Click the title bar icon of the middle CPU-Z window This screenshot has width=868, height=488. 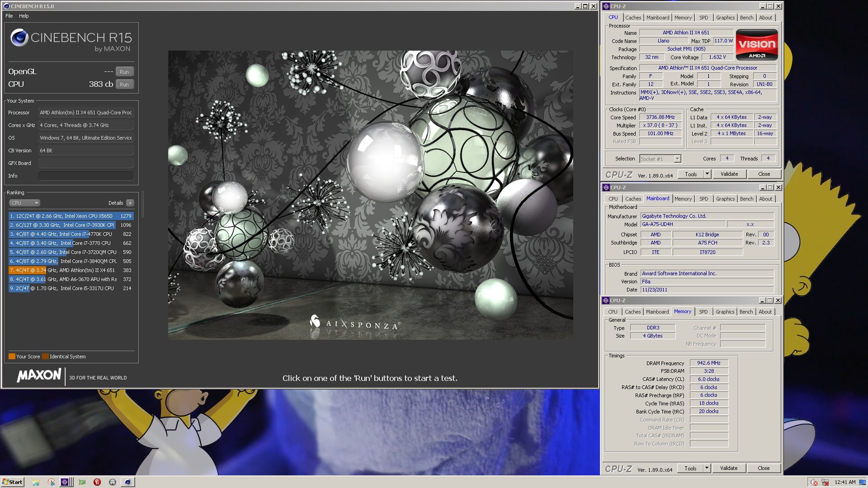(606, 188)
